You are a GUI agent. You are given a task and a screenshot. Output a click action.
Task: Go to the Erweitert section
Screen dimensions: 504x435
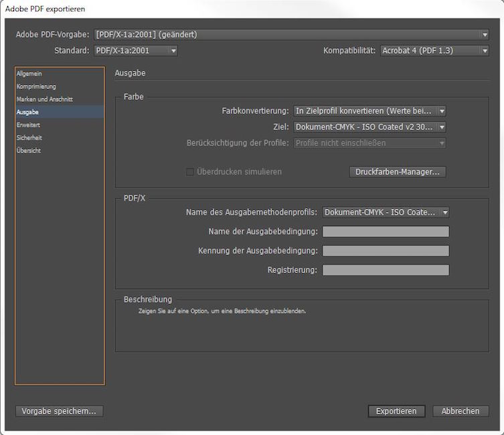point(60,125)
